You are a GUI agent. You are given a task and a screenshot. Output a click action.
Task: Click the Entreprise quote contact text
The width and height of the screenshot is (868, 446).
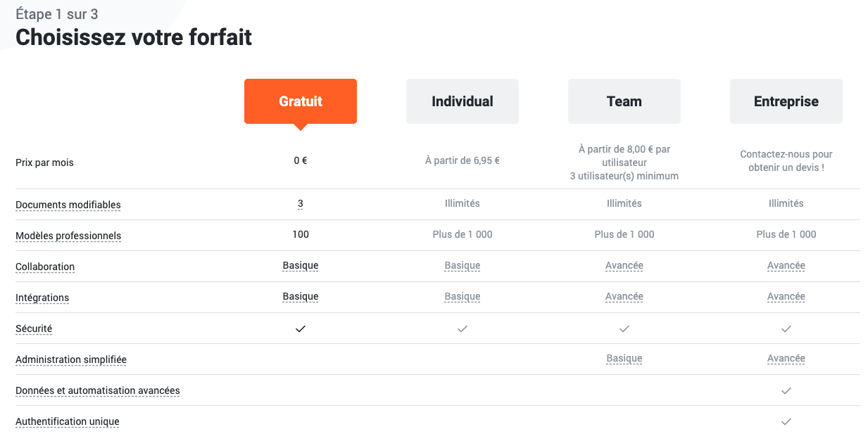(786, 161)
